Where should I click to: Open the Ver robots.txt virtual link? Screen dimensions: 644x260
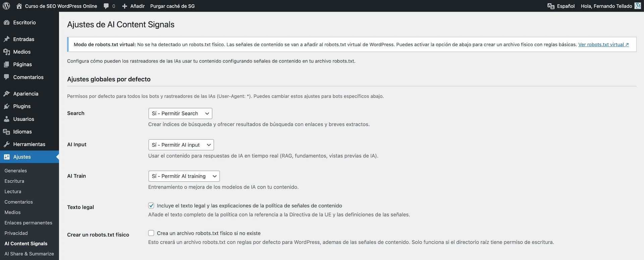603,45
